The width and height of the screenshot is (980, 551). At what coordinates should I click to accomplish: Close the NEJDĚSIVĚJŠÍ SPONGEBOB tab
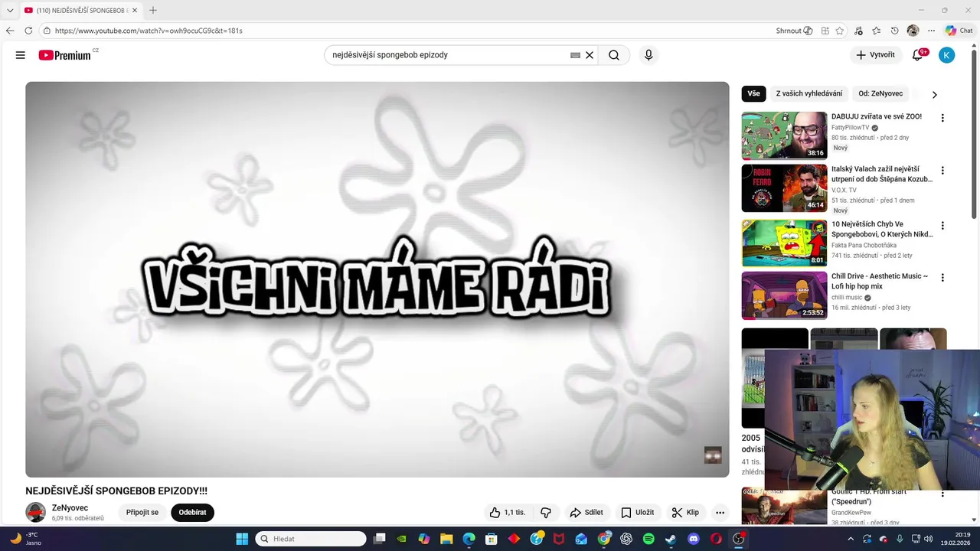click(x=135, y=10)
